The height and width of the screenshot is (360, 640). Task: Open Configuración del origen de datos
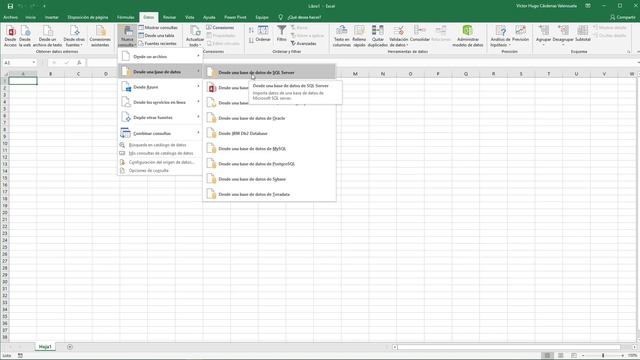(x=160, y=162)
